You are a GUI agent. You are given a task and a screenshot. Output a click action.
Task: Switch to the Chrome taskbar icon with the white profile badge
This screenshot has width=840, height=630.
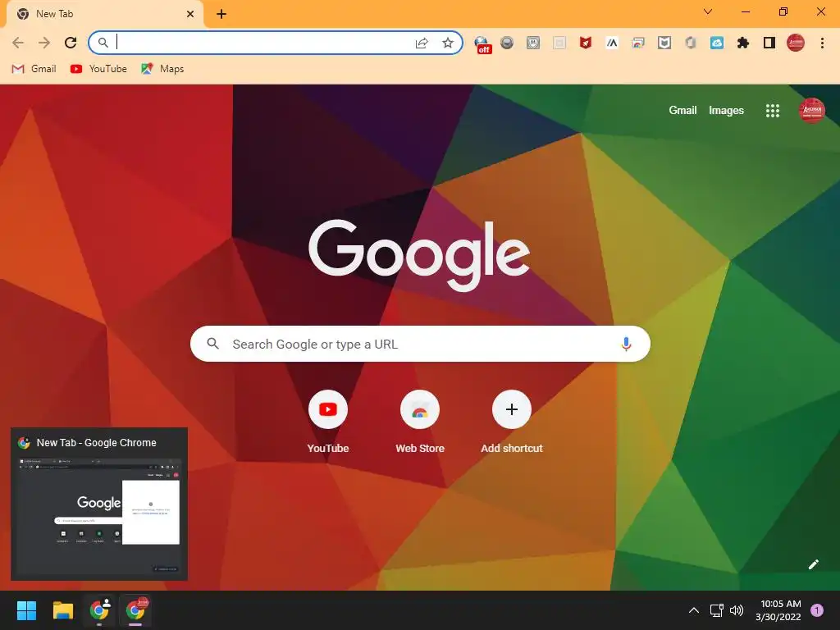pyautogui.click(x=99, y=610)
